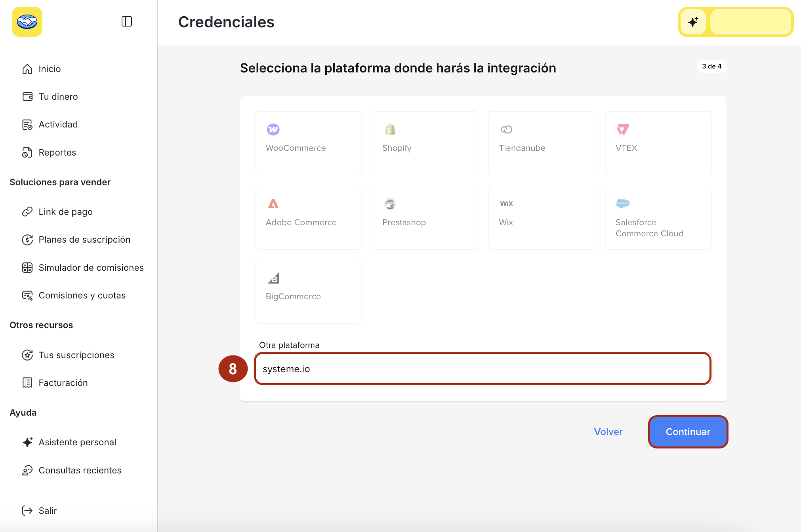Click the 'Otros recursos' heading

click(41, 325)
